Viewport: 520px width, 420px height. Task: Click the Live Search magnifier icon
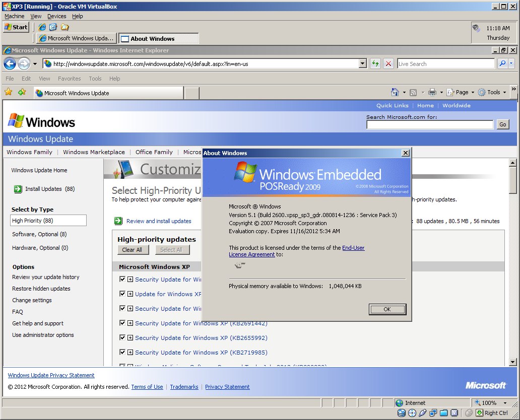pos(502,63)
